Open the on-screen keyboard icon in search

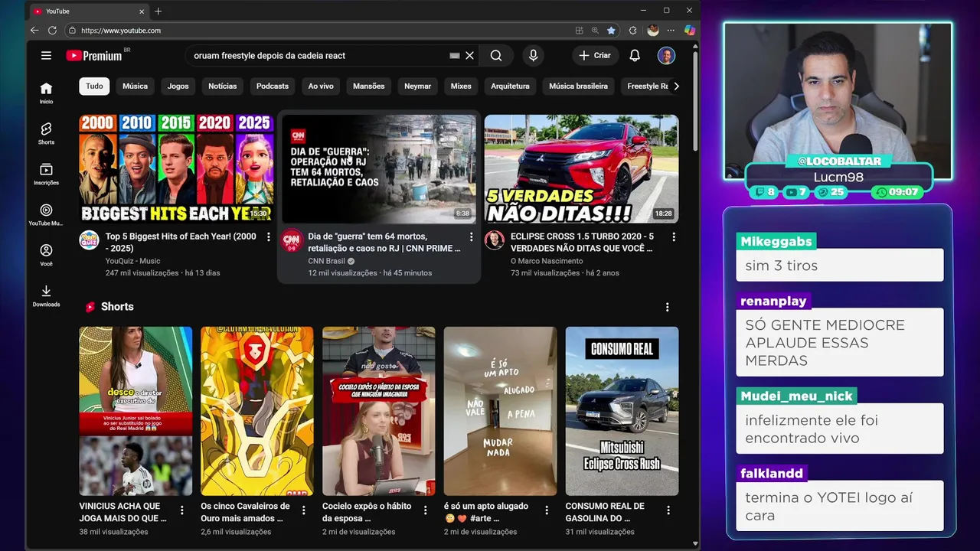pyautogui.click(x=454, y=56)
